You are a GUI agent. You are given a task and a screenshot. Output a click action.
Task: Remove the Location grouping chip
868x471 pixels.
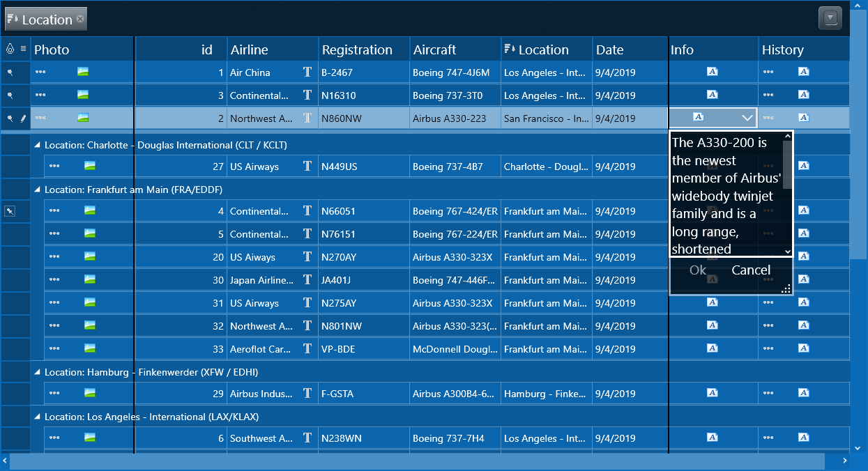click(80, 19)
